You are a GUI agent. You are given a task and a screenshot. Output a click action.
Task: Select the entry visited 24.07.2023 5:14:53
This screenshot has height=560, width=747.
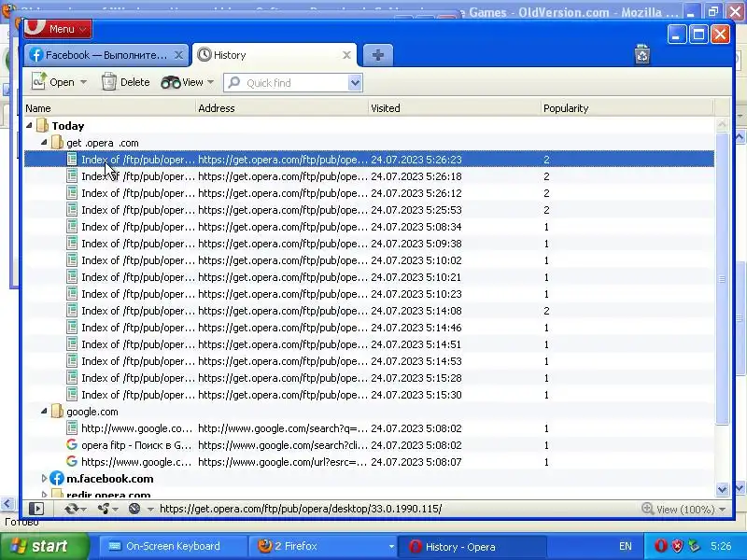pyautogui.click(x=369, y=361)
